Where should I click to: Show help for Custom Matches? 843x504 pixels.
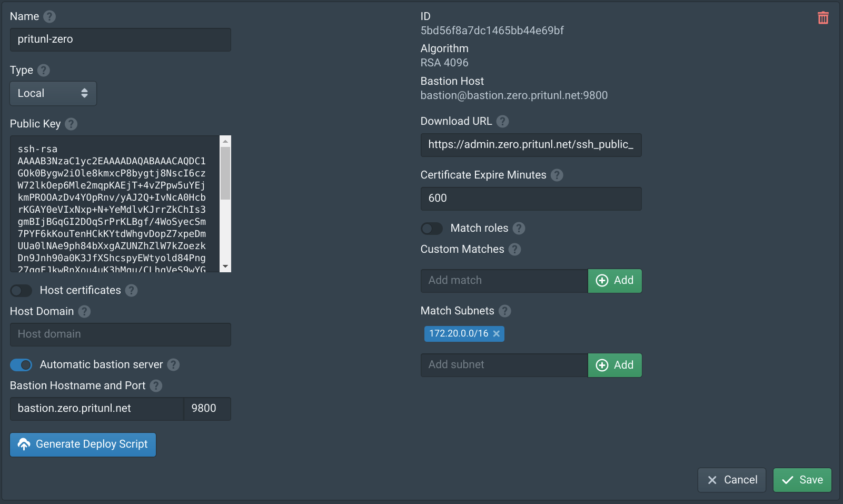515,249
